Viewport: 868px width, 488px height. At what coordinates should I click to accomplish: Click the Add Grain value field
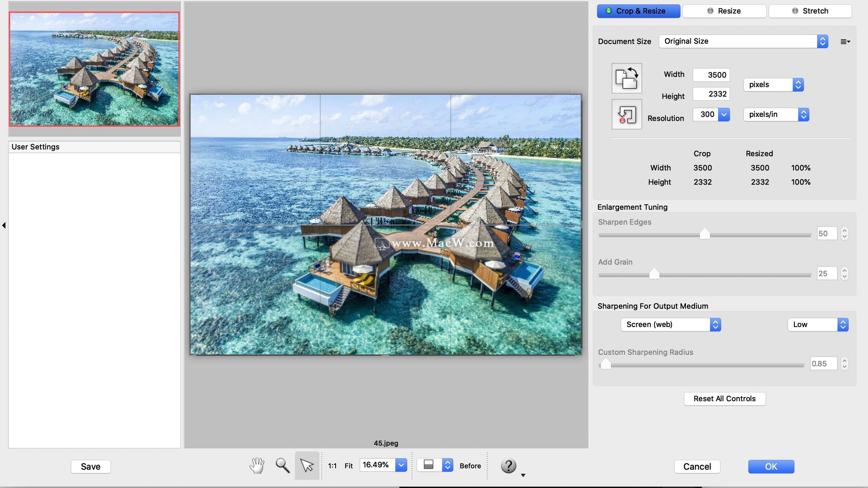tap(827, 273)
